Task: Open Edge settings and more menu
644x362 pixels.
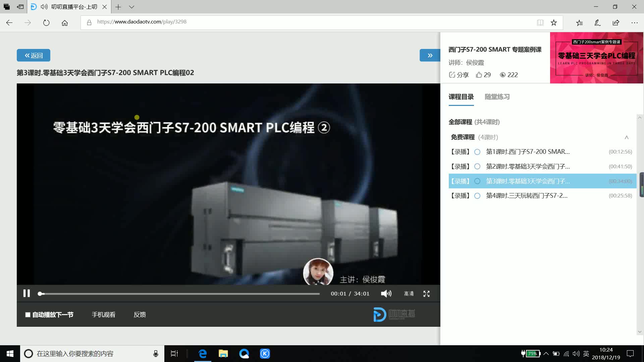Action: pyautogui.click(x=634, y=22)
